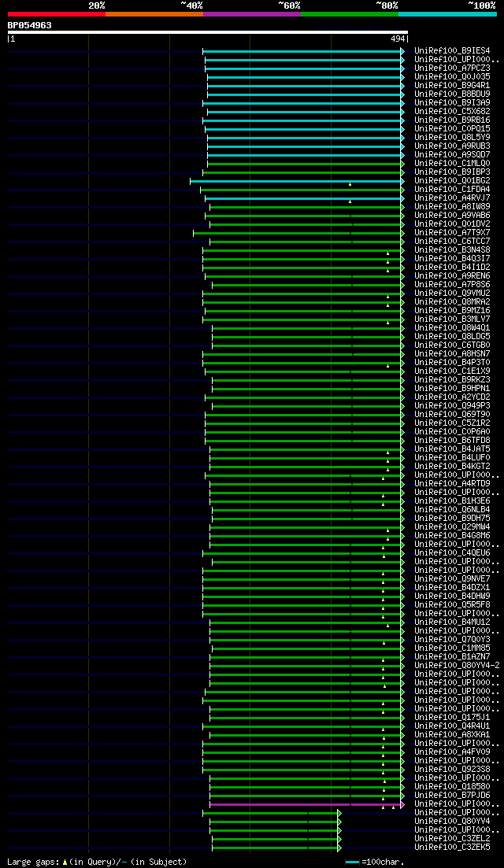
Task: Select the UniRef100_A8XKA1 label
Action: [452, 734]
